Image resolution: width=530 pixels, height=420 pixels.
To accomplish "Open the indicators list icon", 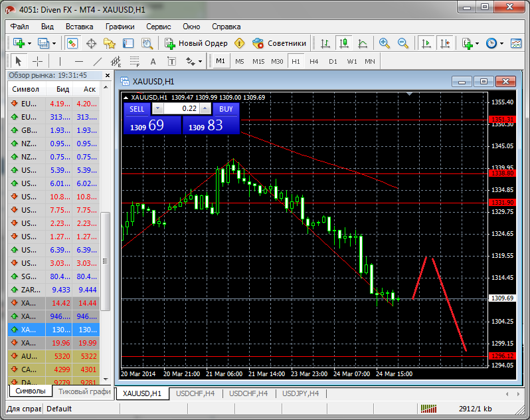I will (x=468, y=43).
